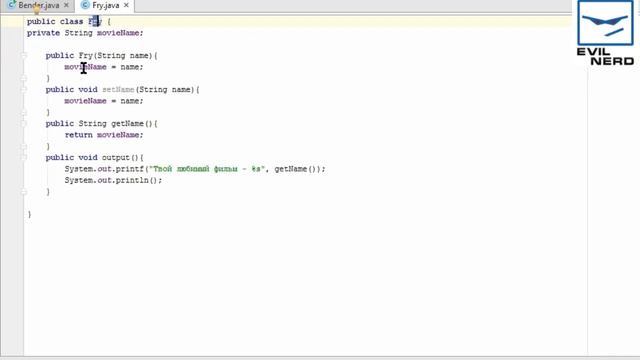Switch to the Fry.java tab
Viewport: 640px width, 360px height.
[x=105, y=5]
